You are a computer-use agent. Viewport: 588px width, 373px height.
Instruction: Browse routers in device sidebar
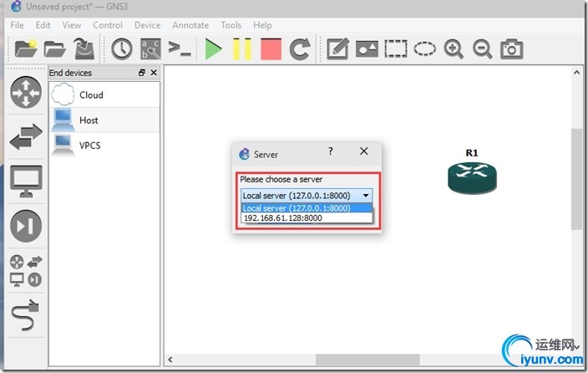pos(26,92)
